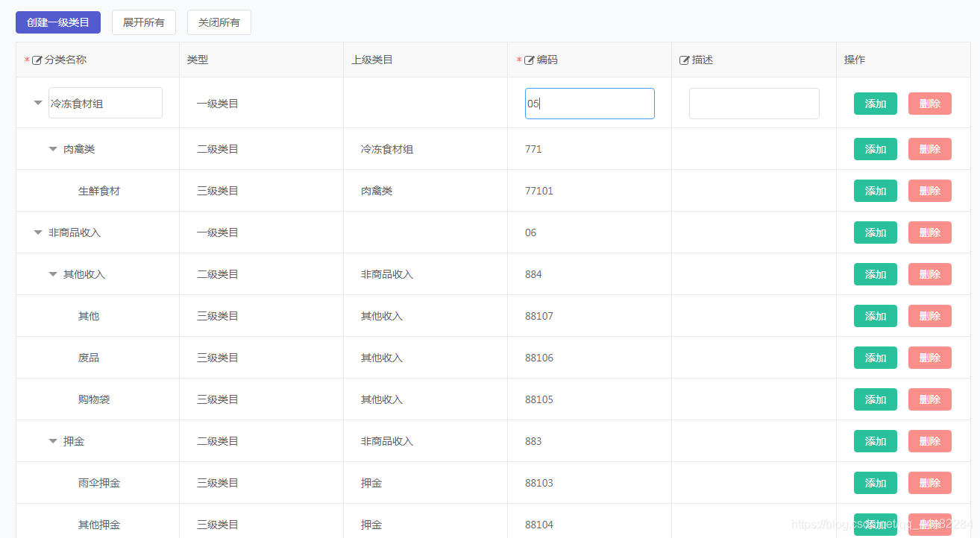Click 删除 in the 其他 row (88107)
This screenshot has width=980, height=538.
(930, 316)
